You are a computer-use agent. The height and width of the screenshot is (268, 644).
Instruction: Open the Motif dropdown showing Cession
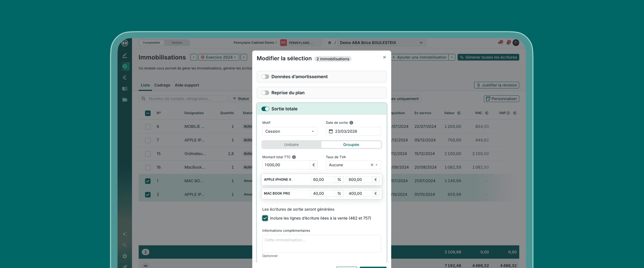point(289,131)
